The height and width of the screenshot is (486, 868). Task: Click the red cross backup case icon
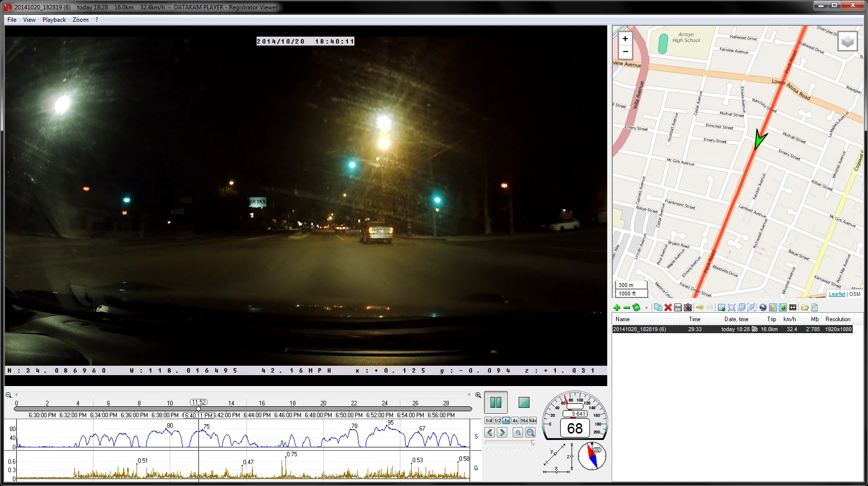[688, 307]
